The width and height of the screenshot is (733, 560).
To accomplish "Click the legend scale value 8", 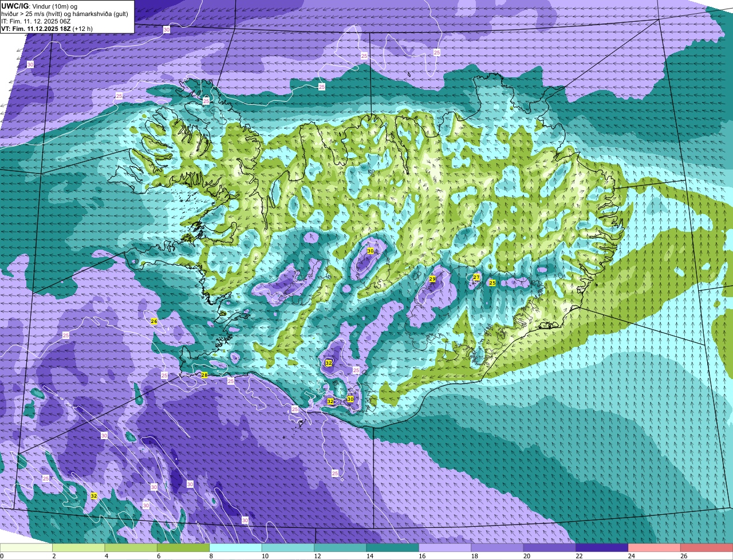I will pos(210,555).
